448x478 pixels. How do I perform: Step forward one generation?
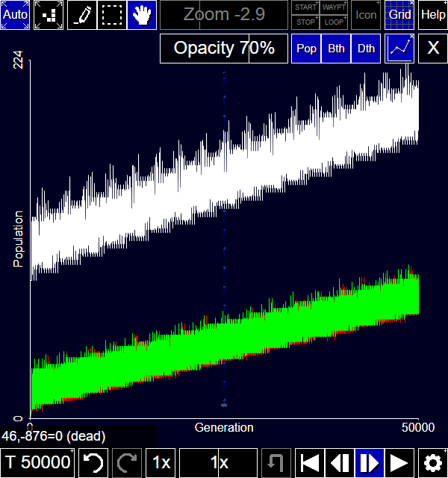(x=370, y=463)
